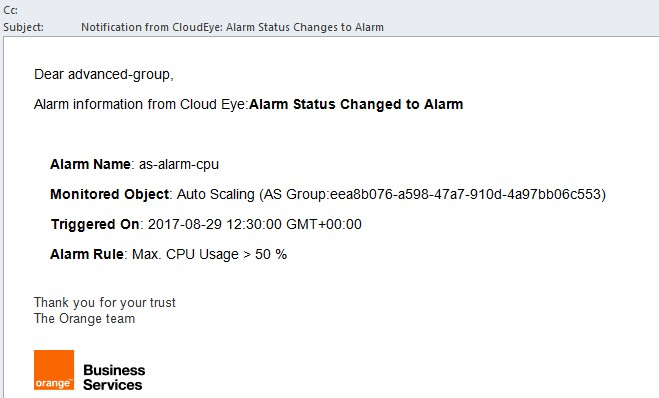659x398 pixels.
Task: Click the Business Services logo text
Action: point(114,377)
